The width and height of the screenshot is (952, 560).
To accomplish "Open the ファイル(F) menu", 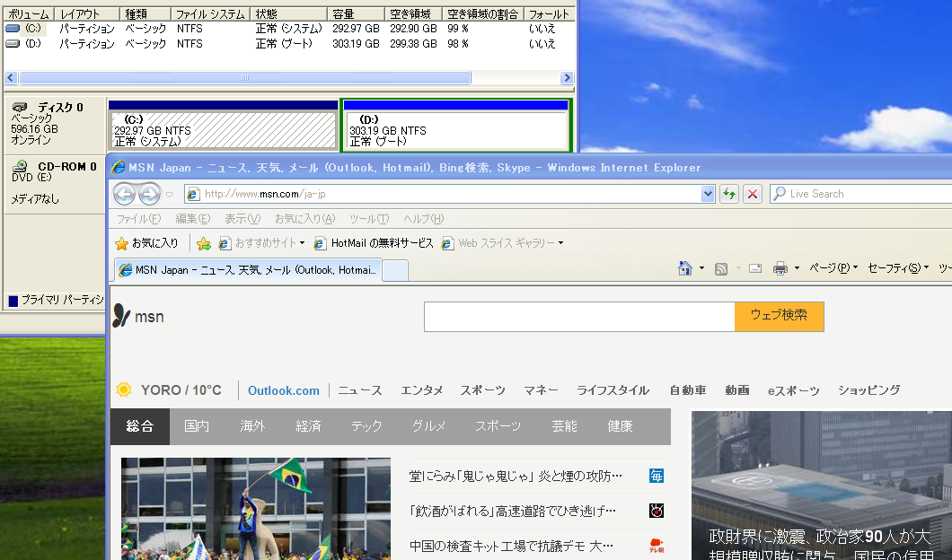I will pos(139,219).
